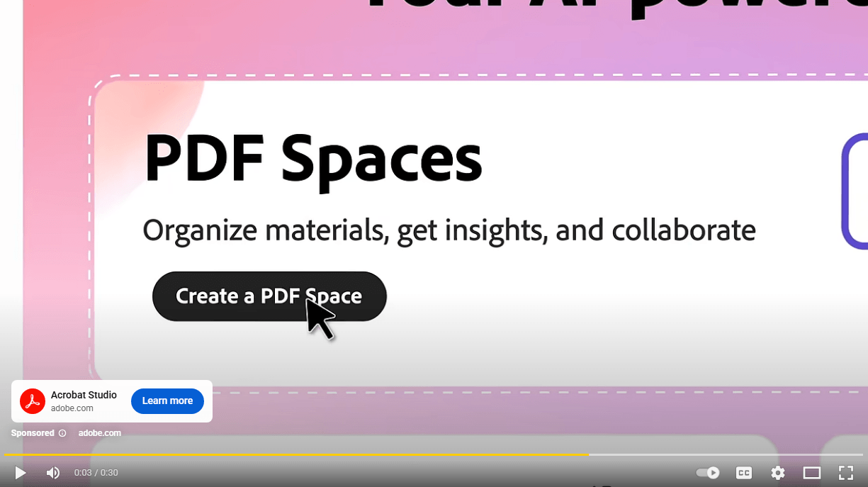Enable closed captions with the CC button

click(x=743, y=473)
